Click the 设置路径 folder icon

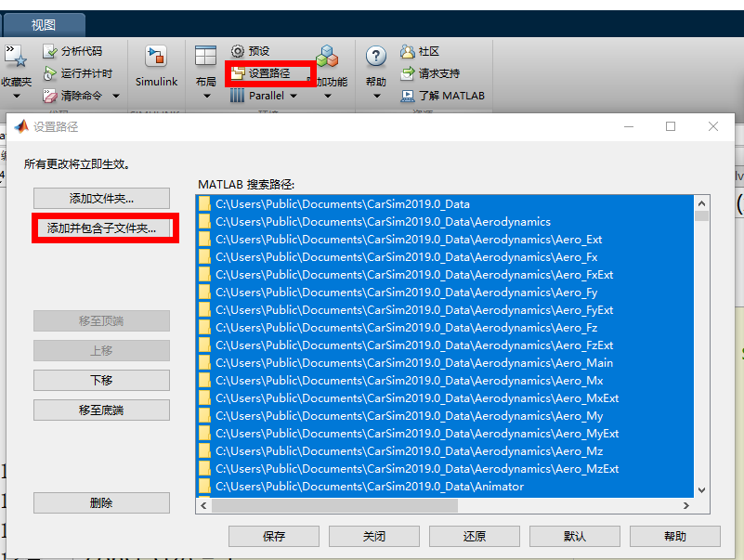(237, 73)
